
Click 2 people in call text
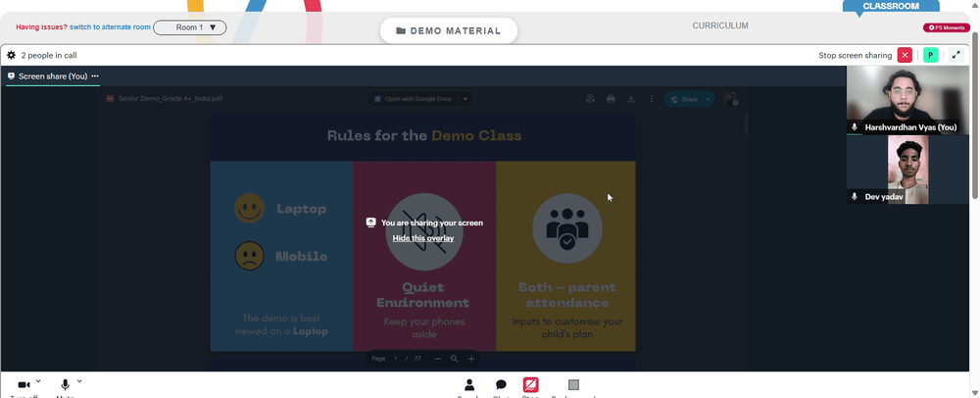point(49,55)
